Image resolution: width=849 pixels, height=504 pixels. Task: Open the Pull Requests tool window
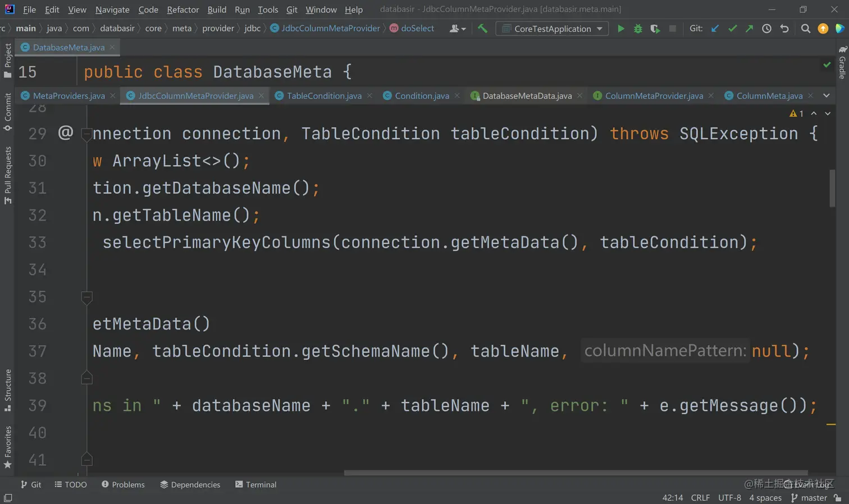[x=8, y=175]
